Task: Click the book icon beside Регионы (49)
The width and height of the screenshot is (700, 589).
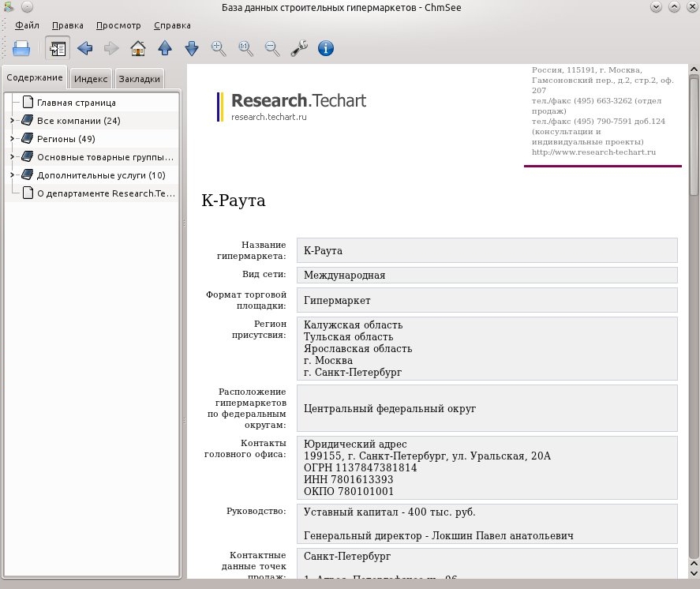Action: pos(28,138)
